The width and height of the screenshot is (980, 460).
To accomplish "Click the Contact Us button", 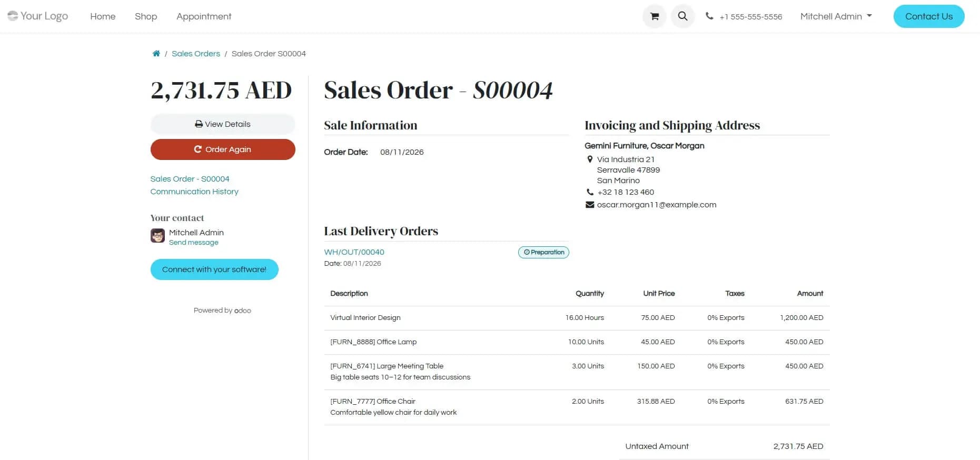I will [929, 16].
